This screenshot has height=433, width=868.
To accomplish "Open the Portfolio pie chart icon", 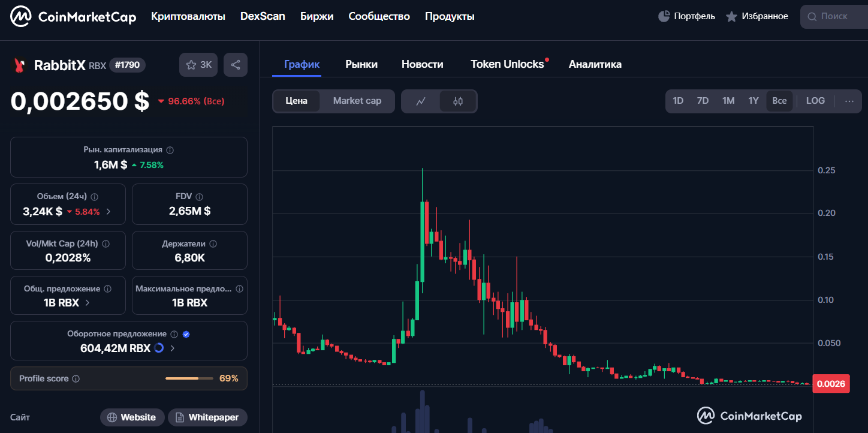I will 664,16.
